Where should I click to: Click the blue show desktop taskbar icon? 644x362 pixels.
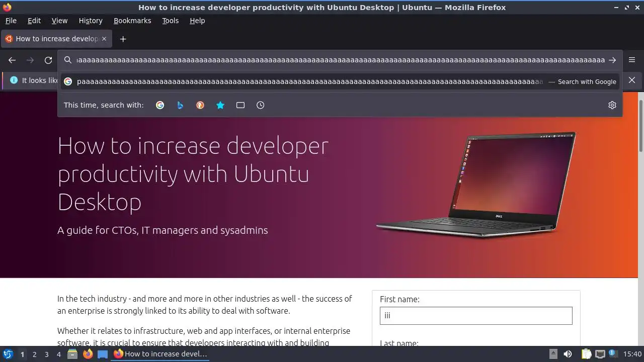click(103, 354)
